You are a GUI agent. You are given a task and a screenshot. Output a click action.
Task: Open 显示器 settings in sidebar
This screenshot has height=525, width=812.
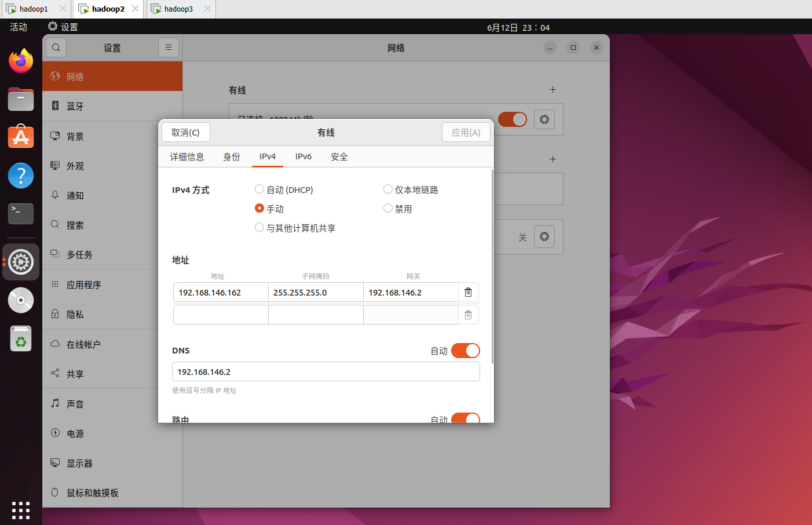[112, 463]
